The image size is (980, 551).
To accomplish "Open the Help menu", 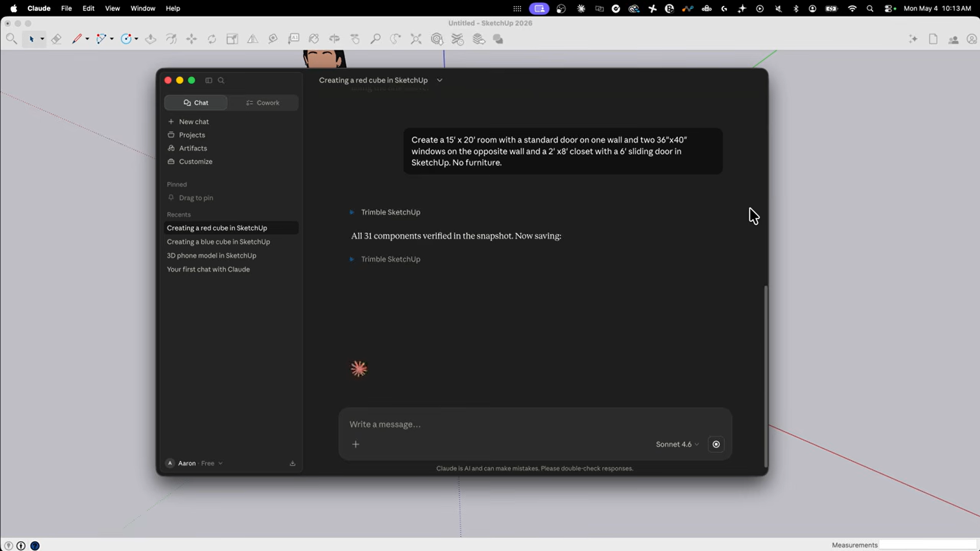I will coord(173,9).
